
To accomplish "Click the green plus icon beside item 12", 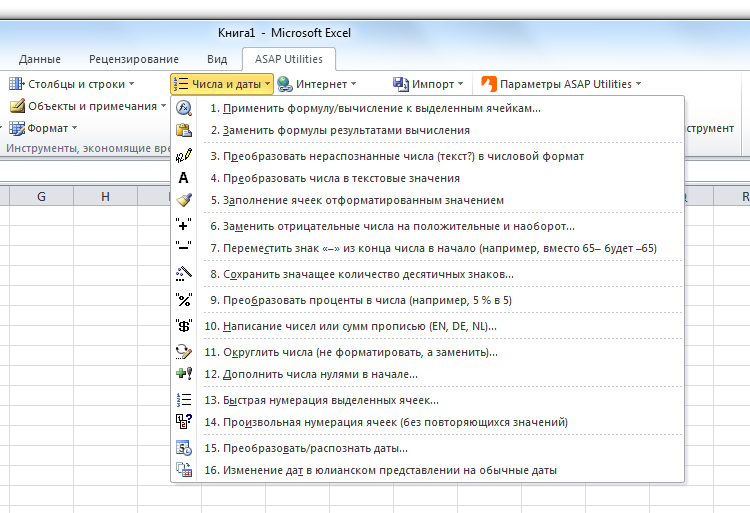I will pyautogui.click(x=184, y=374).
